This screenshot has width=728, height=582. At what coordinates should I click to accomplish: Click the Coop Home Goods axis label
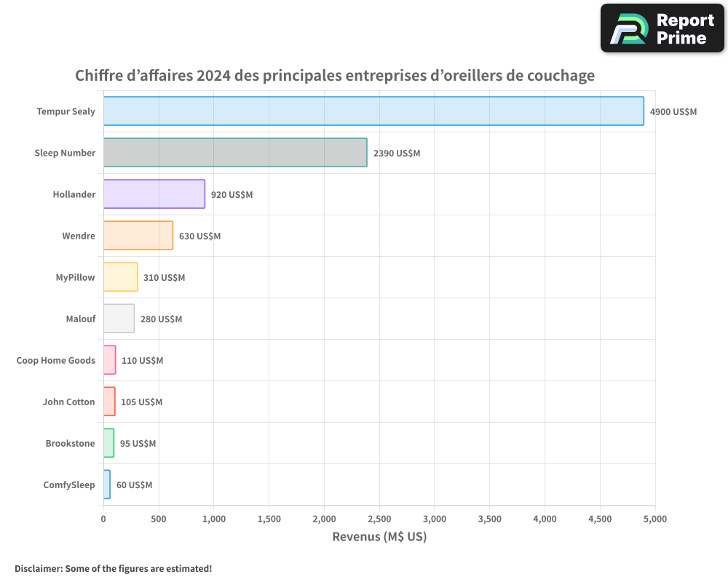pyautogui.click(x=55, y=361)
